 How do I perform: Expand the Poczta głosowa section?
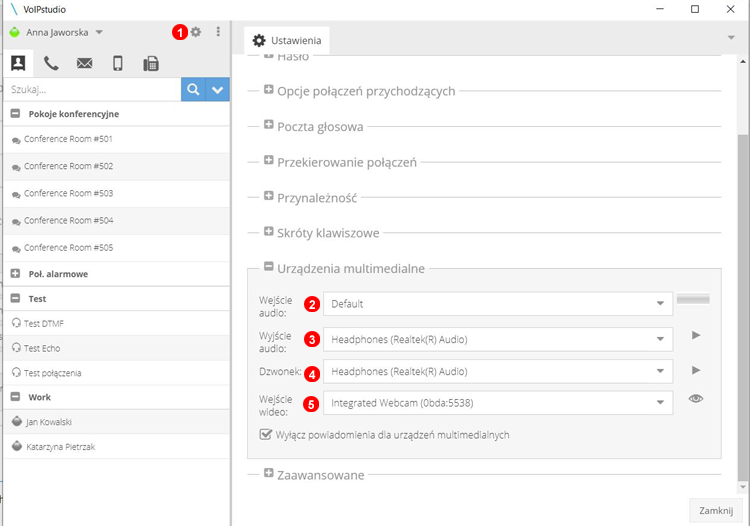269,126
